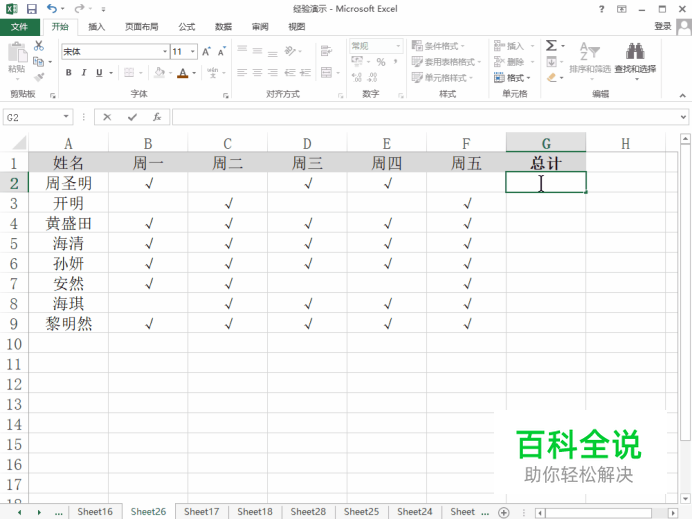Switch to the Insert ribbon tab
The image size is (692, 519).
coord(97,27)
